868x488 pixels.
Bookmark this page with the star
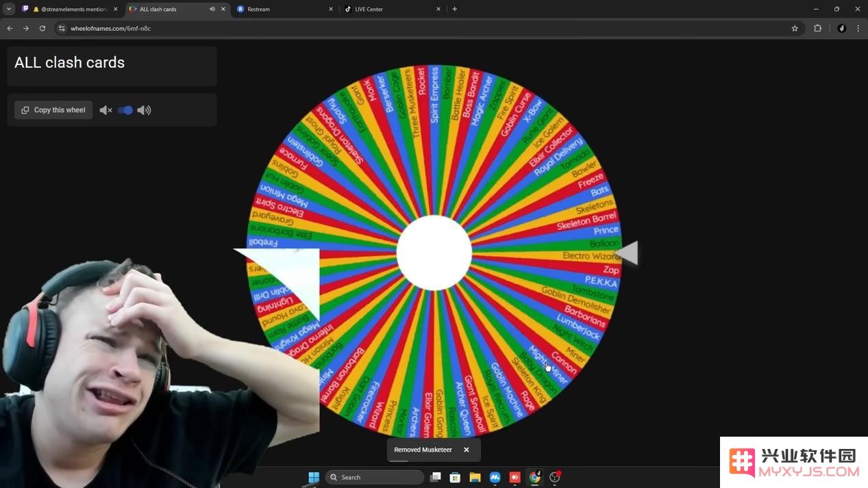click(795, 28)
